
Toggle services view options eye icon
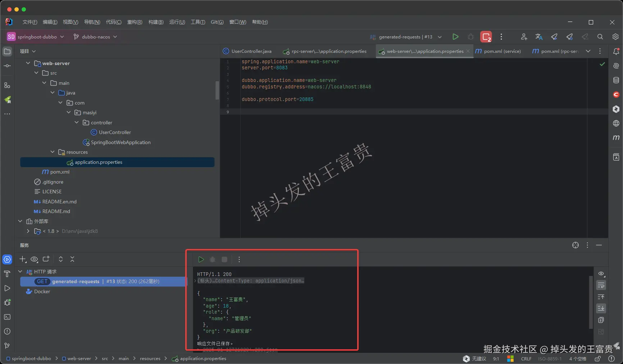[35, 259]
